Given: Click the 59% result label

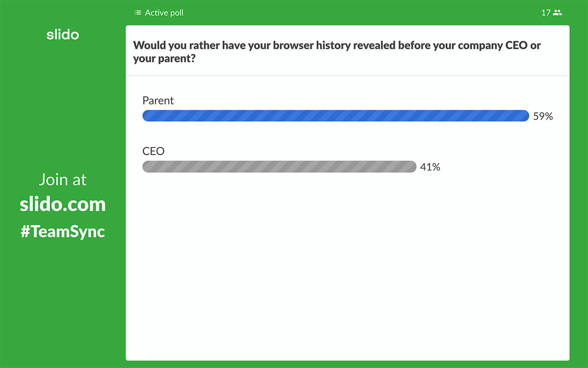Looking at the screenshot, I should 543,116.
